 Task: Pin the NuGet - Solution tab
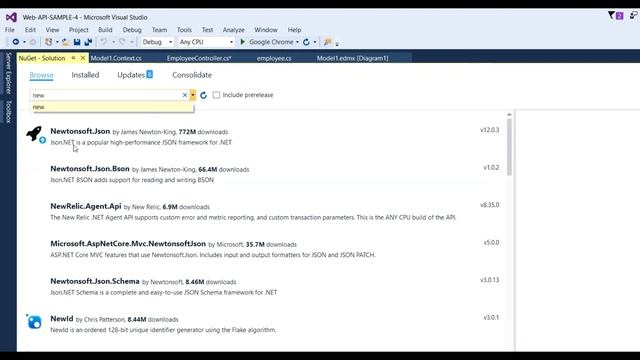pyautogui.click(x=73, y=58)
